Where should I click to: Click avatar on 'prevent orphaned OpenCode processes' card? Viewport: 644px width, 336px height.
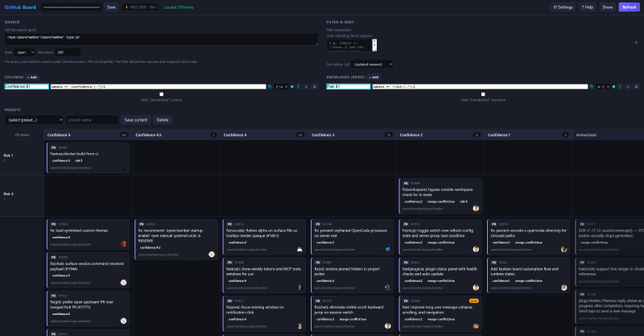tap(387, 249)
